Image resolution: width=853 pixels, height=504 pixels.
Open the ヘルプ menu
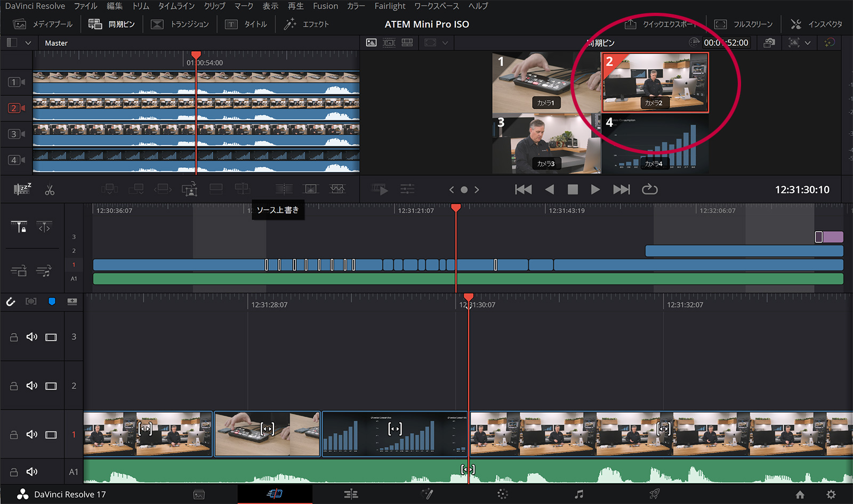[478, 6]
